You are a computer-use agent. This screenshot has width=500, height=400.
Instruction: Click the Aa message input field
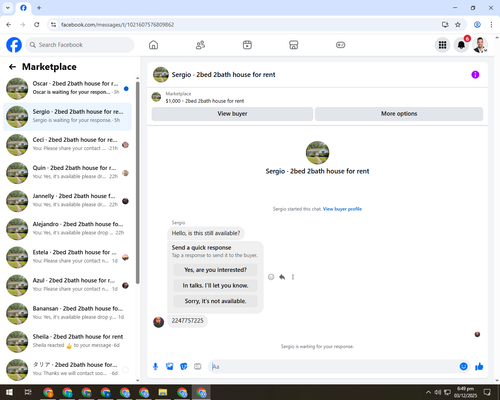click(x=333, y=367)
